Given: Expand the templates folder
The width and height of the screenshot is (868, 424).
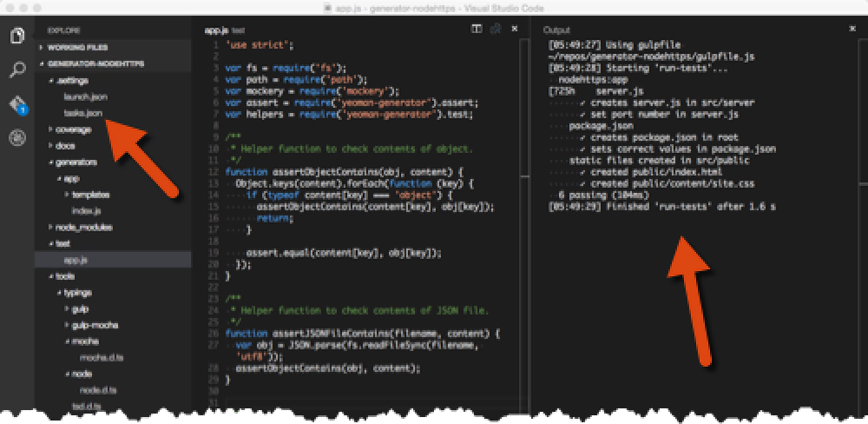Looking at the screenshot, I should (87, 195).
